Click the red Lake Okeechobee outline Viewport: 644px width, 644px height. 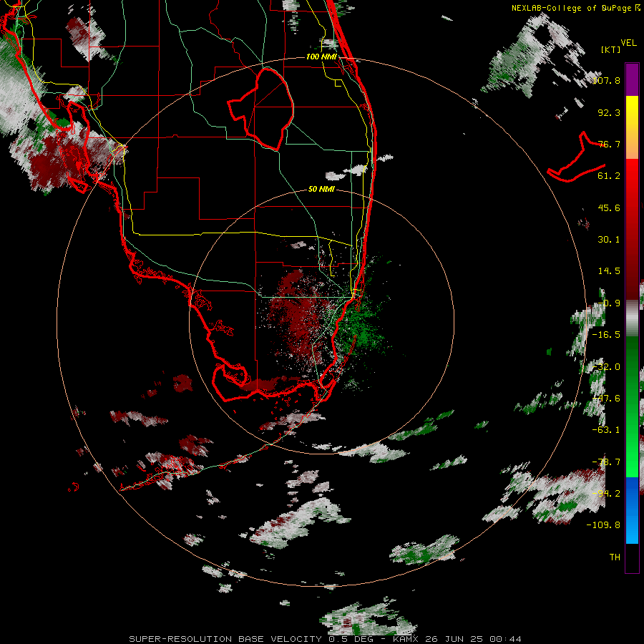click(260, 109)
